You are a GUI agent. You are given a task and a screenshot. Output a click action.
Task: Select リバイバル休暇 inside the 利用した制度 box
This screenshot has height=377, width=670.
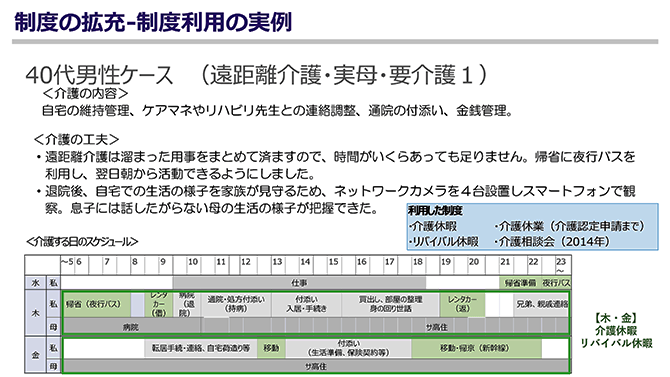point(444,242)
